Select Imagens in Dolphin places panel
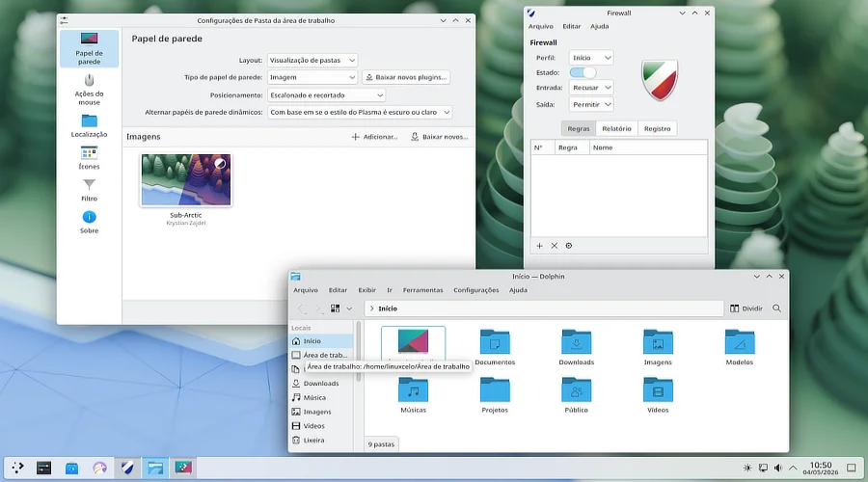The image size is (868, 482). [321, 412]
